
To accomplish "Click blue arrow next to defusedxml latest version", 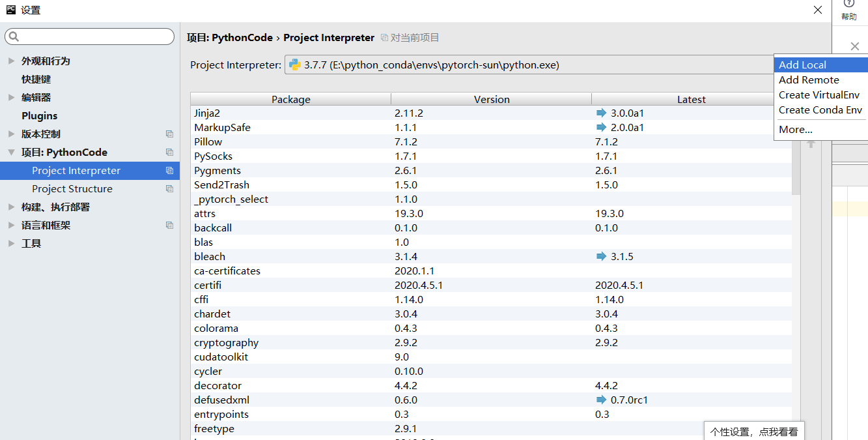I will [602, 400].
